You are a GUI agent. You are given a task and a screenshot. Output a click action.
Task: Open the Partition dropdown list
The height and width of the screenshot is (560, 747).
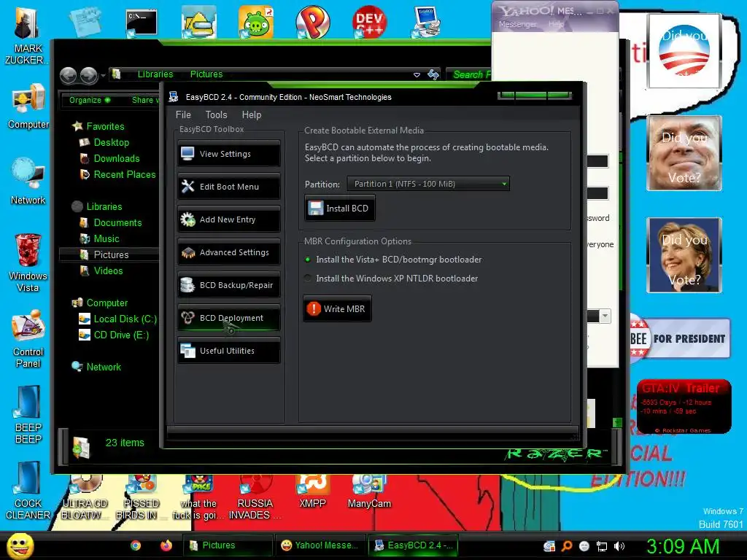pyautogui.click(x=428, y=184)
